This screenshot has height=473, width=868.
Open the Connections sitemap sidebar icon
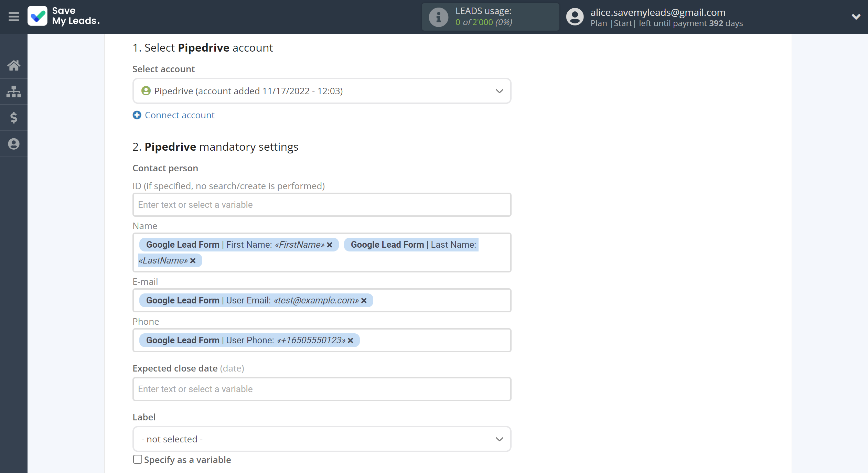14,92
